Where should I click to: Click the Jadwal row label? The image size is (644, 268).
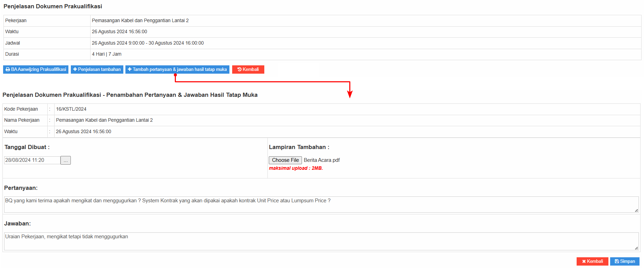13,43
